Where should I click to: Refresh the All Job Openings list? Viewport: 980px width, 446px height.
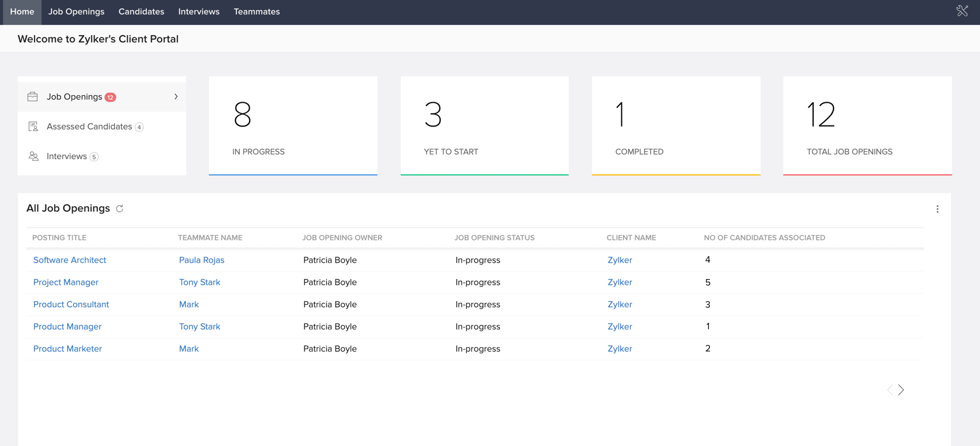point(120,209)
